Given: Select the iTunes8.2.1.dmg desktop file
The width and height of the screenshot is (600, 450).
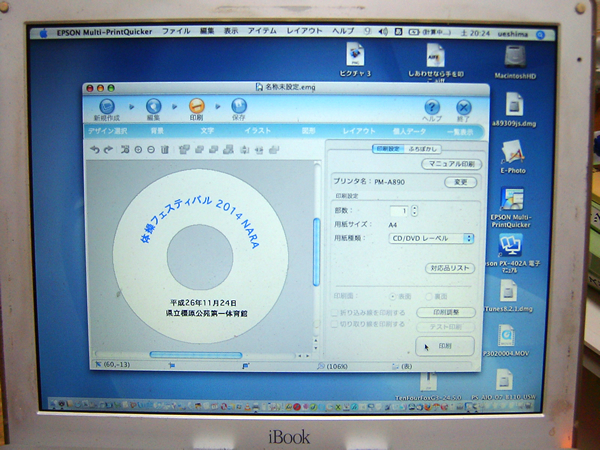Looking at the screenshot, I should [x=509, y=291].
